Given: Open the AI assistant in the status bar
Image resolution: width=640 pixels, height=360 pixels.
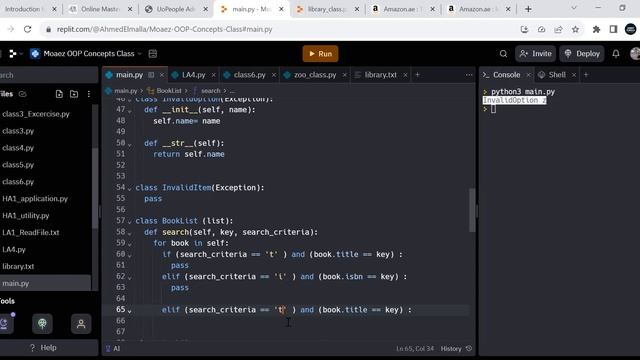Looking at the screenshot, I should click(x=113, y=349).
